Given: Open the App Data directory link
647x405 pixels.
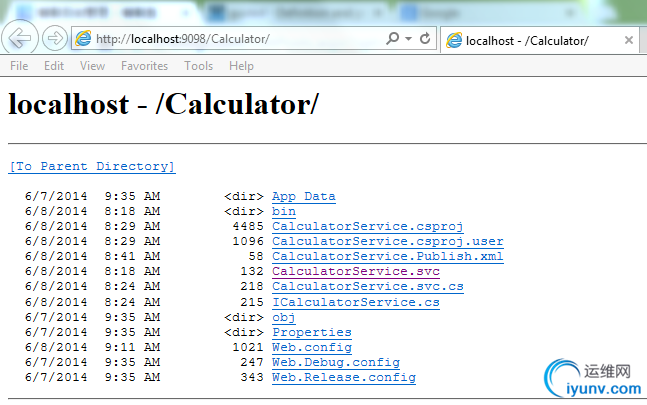Looking at the screenshot, I should [x=304, y=196].
